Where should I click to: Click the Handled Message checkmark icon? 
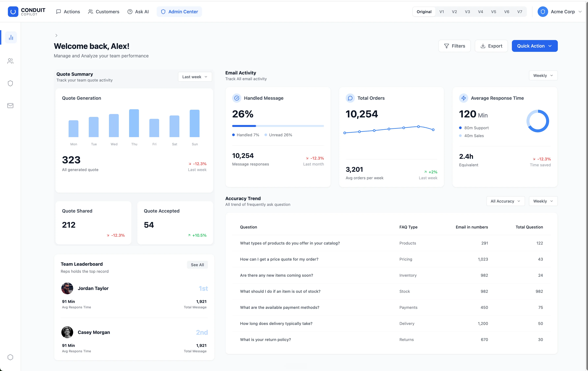[237, 98]
